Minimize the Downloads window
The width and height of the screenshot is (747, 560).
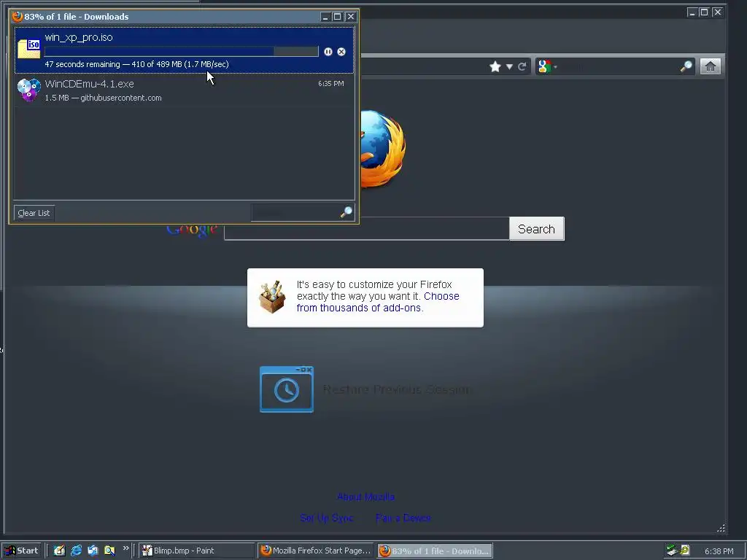coord(325,17)
